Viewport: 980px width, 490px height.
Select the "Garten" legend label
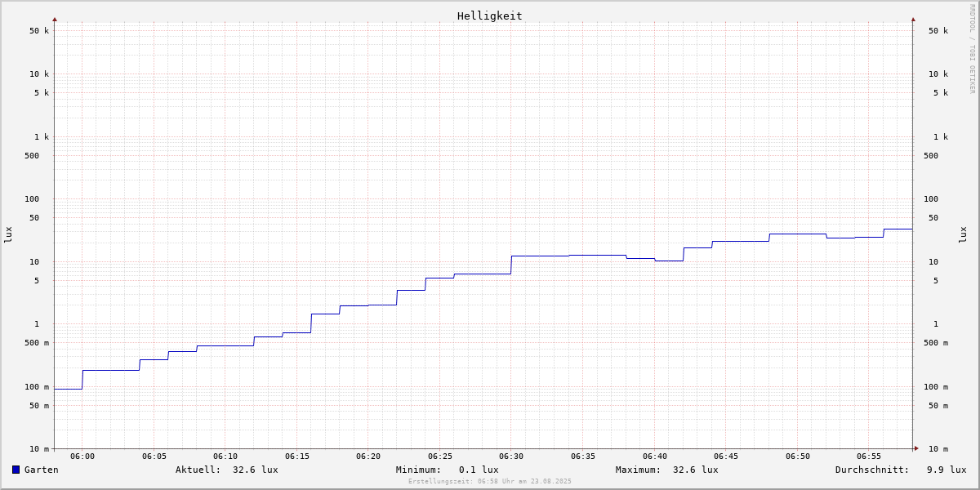pyautogui.click(x=42, y=470)
